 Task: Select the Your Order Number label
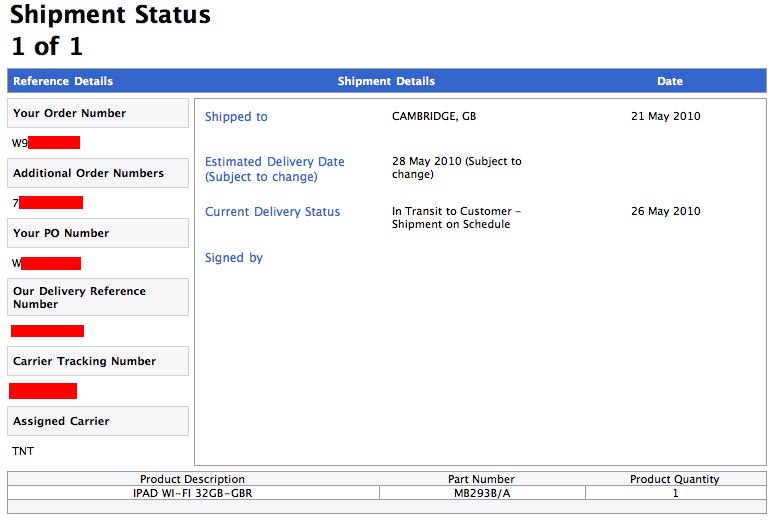69,114
